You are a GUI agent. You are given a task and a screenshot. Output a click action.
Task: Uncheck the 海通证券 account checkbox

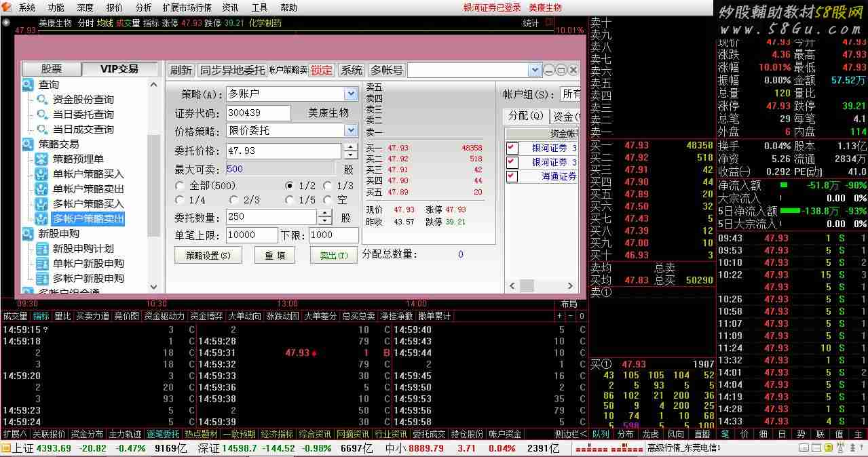[x=512, y=176]
